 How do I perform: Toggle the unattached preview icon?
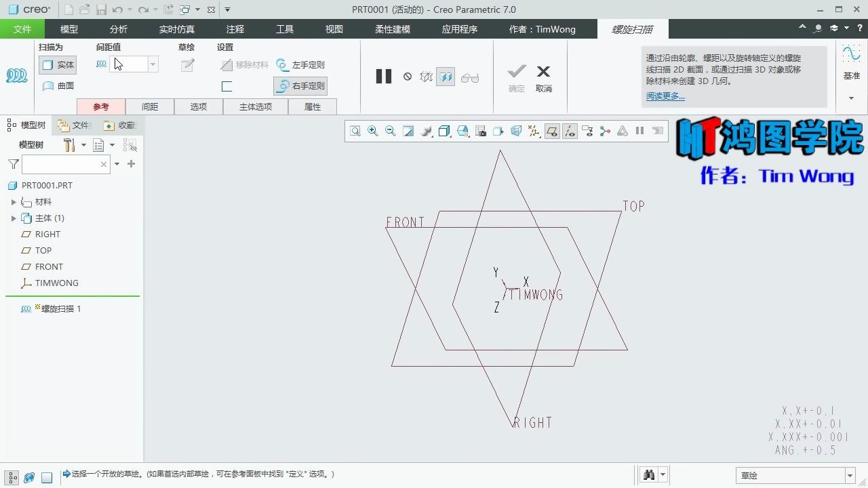point(426,77)
